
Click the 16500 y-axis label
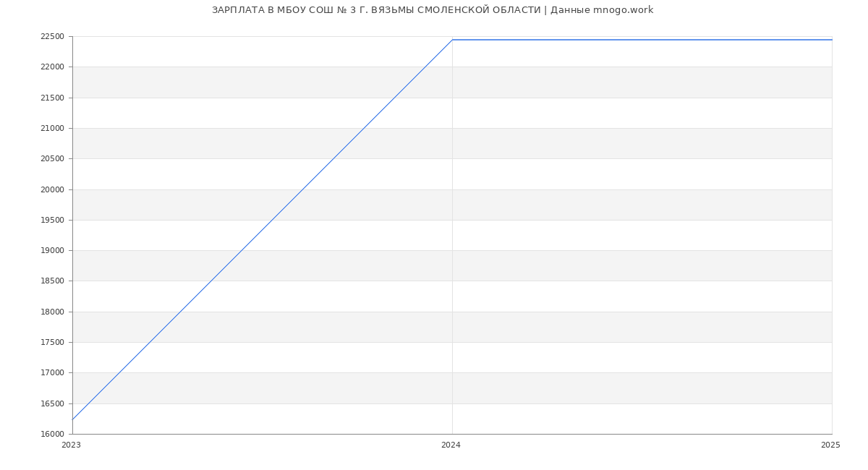(x=52, y=404)
